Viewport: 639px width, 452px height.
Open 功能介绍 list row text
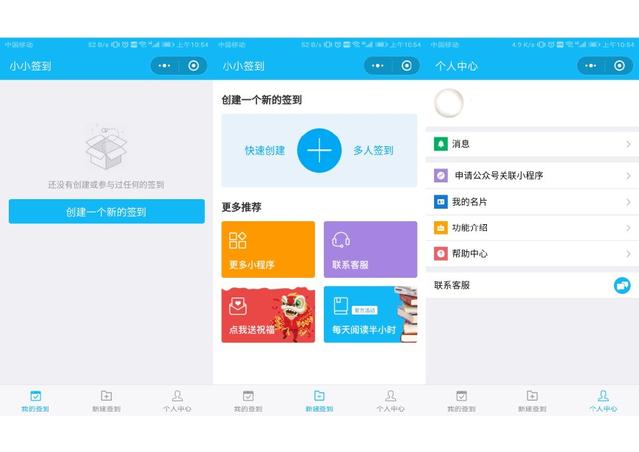click(469, 228)
